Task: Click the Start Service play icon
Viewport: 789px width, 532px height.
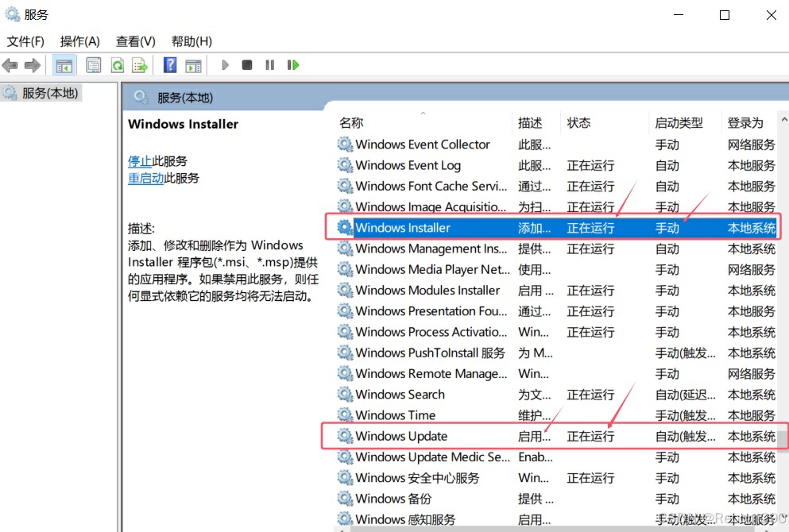Action: tap(225, 65)
